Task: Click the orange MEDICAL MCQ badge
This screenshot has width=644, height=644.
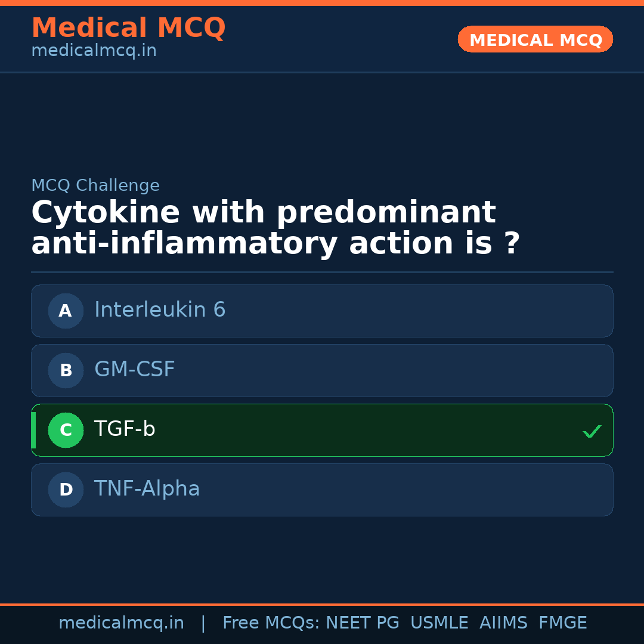Action: (x=535, y=40)
